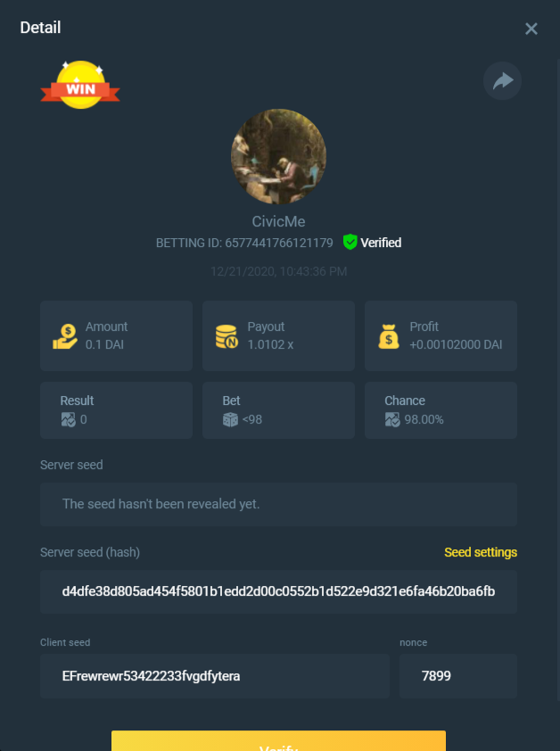Click the nonce field showing 7899
The height and width of the screenshot is (751, 560).
458,676
